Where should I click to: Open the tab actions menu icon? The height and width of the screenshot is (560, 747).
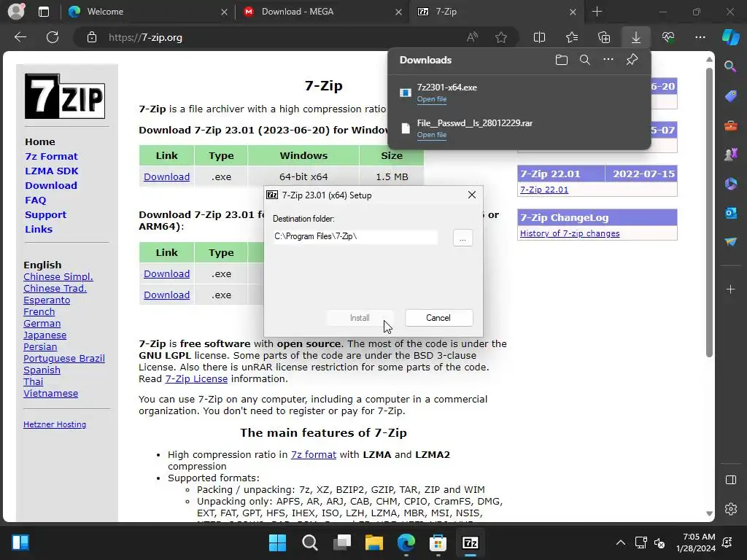(x=43, y=12)
